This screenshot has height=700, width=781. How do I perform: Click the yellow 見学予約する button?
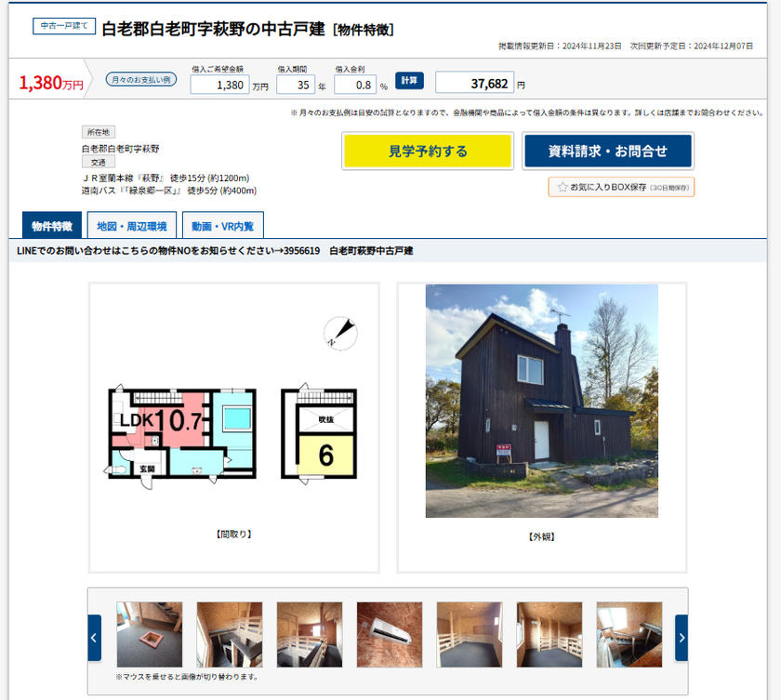428,152
